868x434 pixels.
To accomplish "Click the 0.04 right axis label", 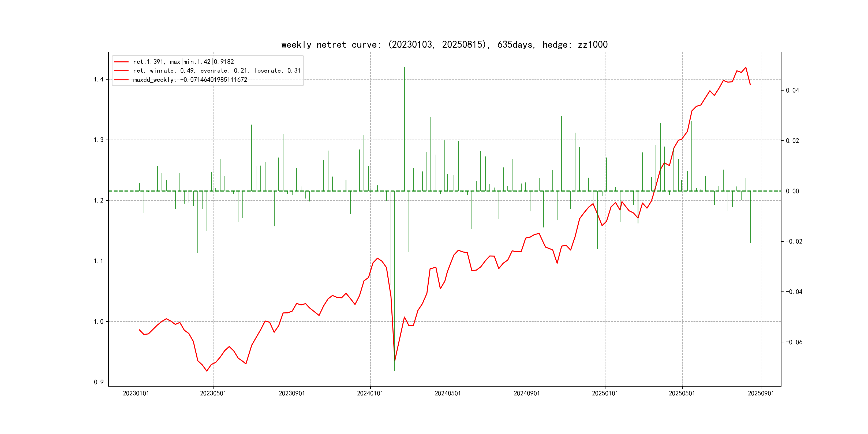I will pos(792,90).
